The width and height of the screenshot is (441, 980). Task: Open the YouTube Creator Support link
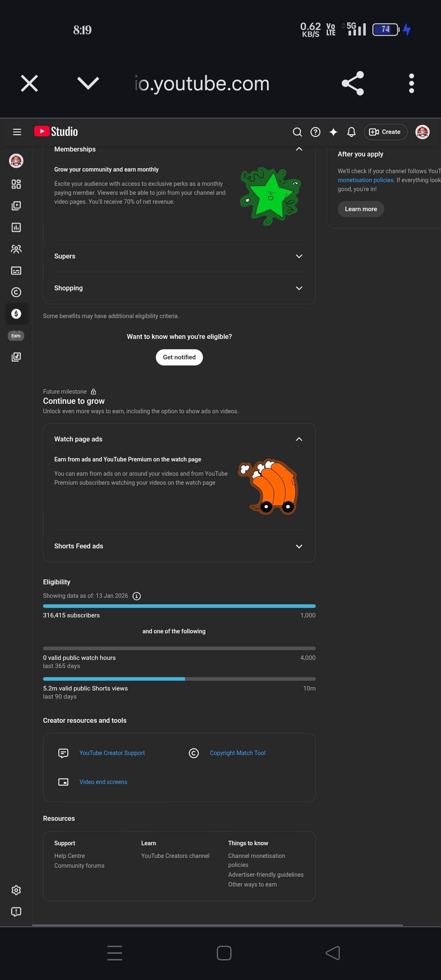coord(112,753)
